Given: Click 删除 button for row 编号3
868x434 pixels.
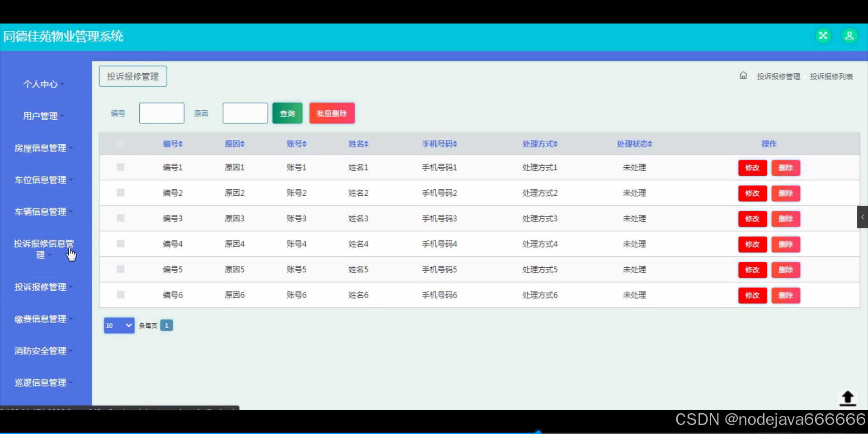Looking at the screenshot, I should [786, 219].
